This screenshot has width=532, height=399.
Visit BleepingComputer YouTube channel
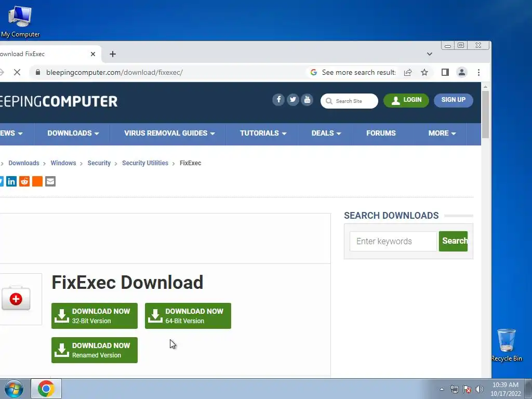[x=307, y=100]
